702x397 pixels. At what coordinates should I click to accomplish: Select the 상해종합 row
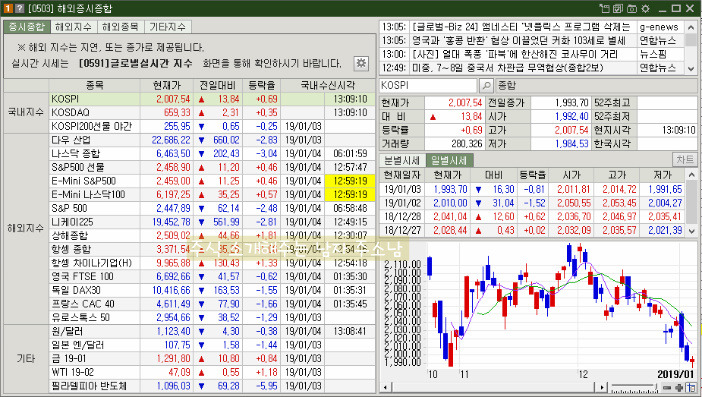click(x=212, y=235)
